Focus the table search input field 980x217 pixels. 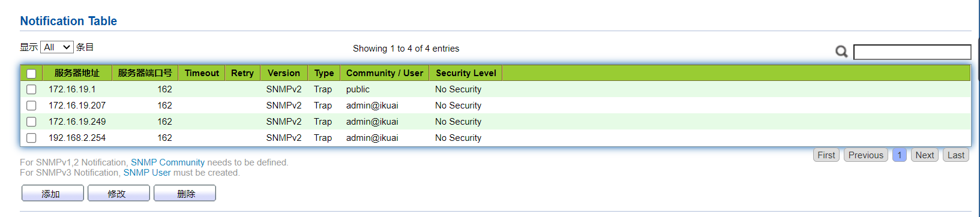[912, 52]
